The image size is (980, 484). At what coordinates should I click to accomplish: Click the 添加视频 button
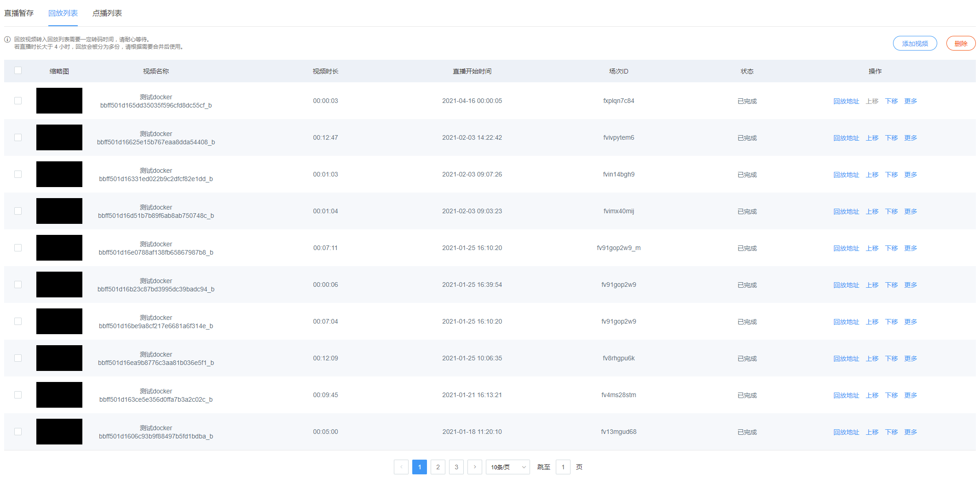(915, 44)
